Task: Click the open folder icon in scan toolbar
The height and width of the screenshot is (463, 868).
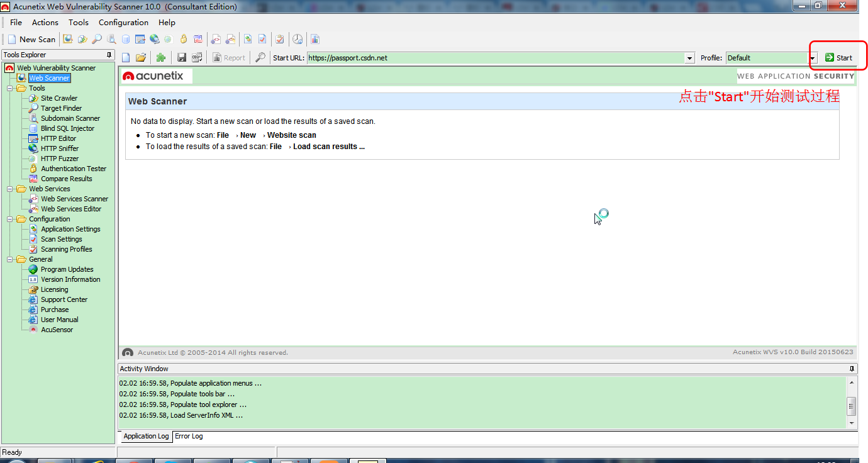Action: (x=141, y=57)
